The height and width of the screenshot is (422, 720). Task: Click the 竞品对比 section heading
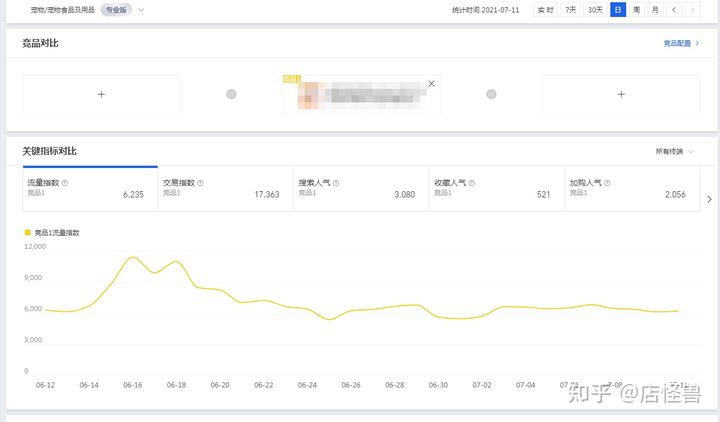[40, 43]
